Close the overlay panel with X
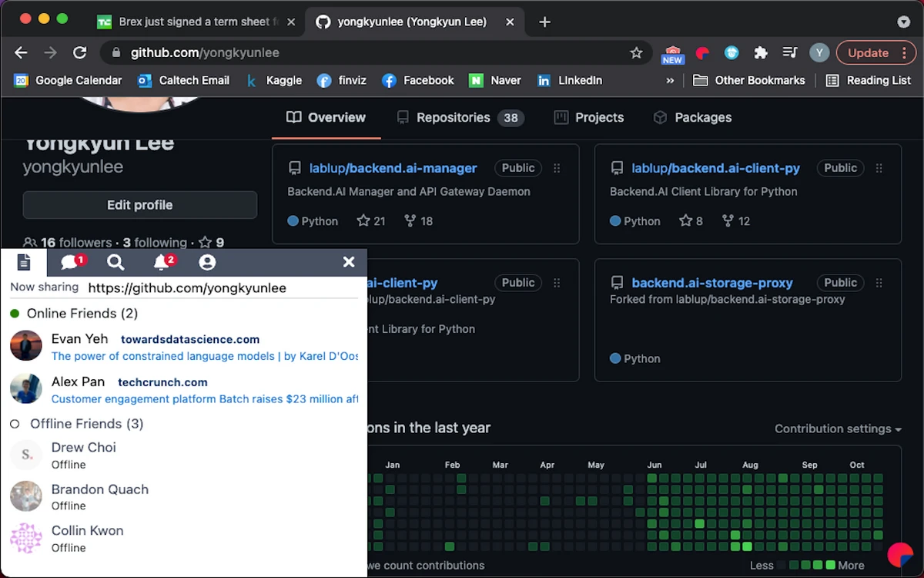 pyautogui.click(x=349, y=263)
